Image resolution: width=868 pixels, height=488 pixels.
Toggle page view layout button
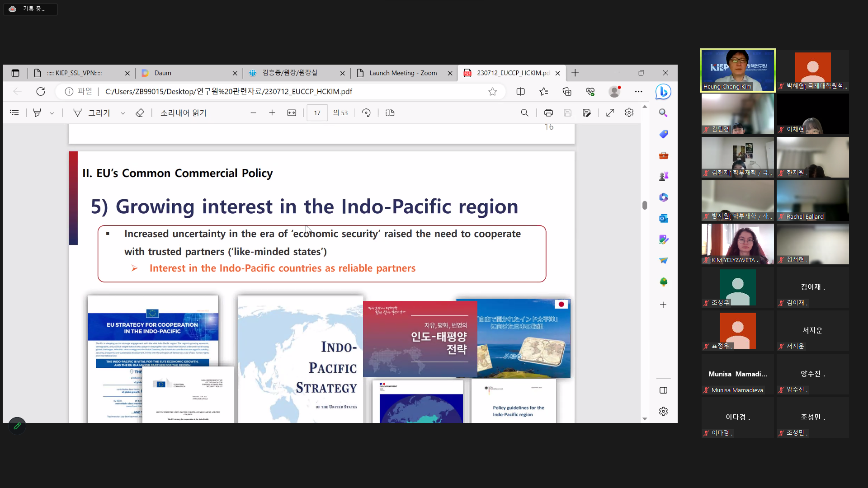(390, 113)
